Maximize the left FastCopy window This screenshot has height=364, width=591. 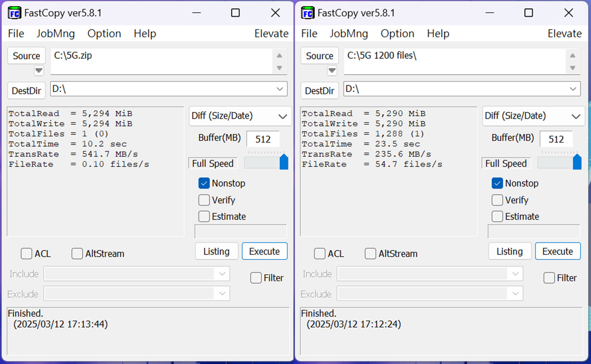(236, 13)
